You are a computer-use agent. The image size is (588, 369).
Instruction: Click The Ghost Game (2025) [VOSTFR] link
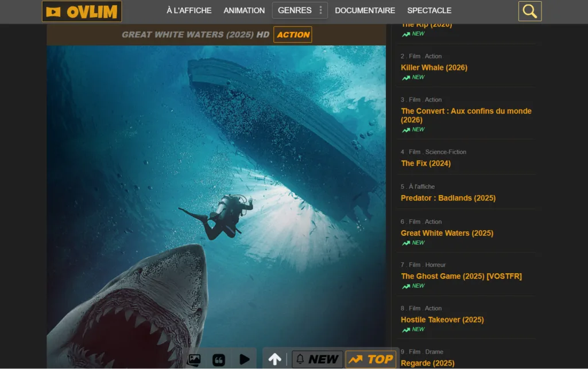[461, 276]
